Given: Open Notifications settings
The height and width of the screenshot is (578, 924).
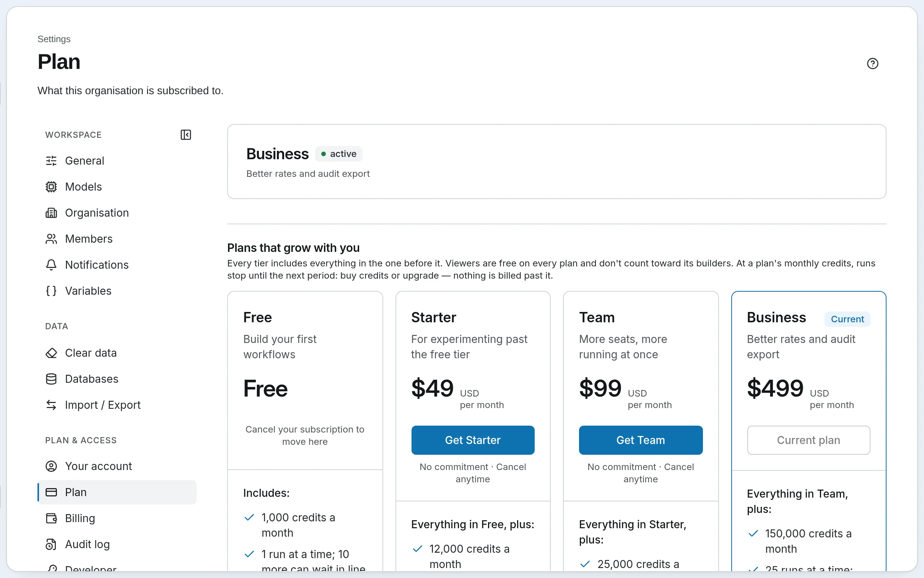Looking at the screenshot, I should pyautogui.click(x=117, y=265).
